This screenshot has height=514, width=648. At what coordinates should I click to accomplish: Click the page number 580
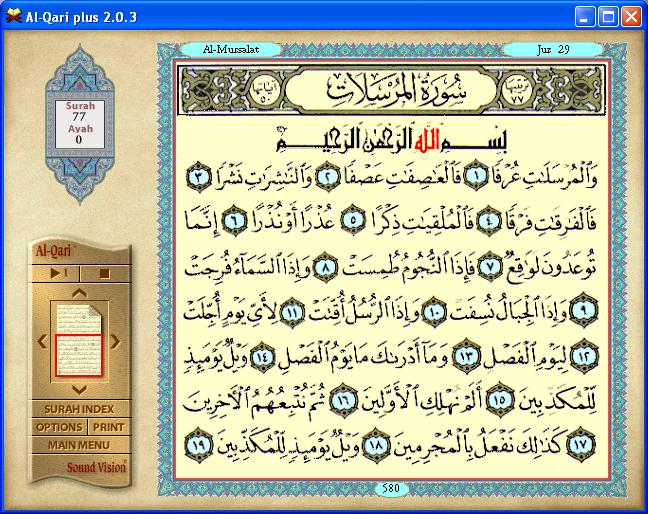pos(391,488)
